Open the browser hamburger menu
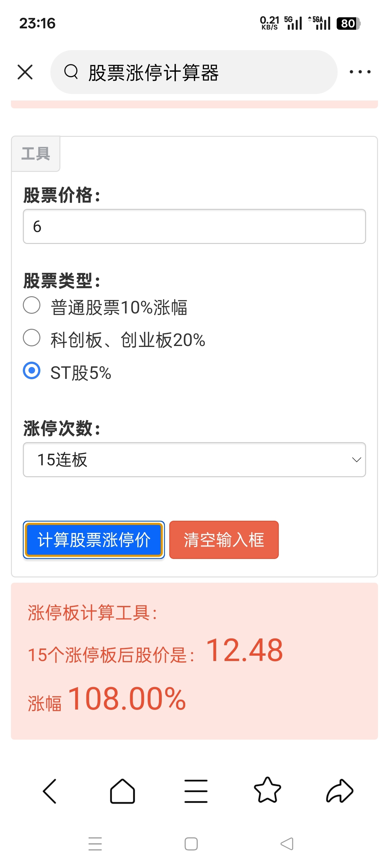 point(196,791)
